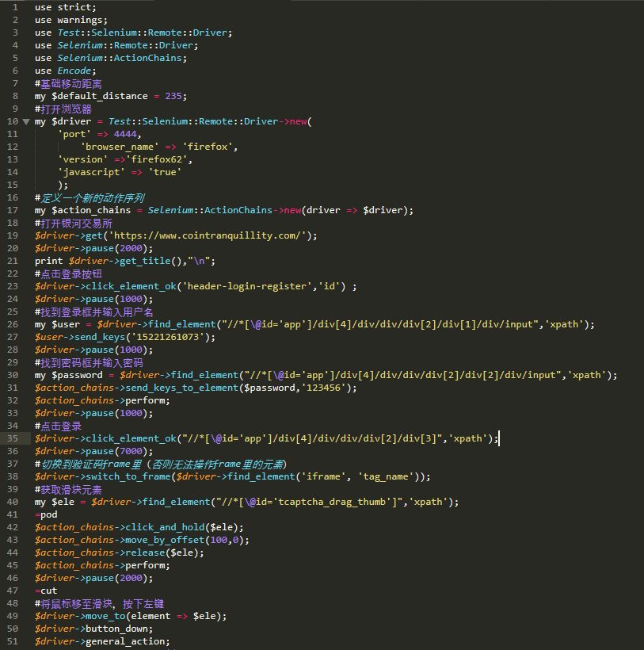Click the '123456' password string
Image resolution: width=644 pixels, height=650 pixels.
pos(323,388)
